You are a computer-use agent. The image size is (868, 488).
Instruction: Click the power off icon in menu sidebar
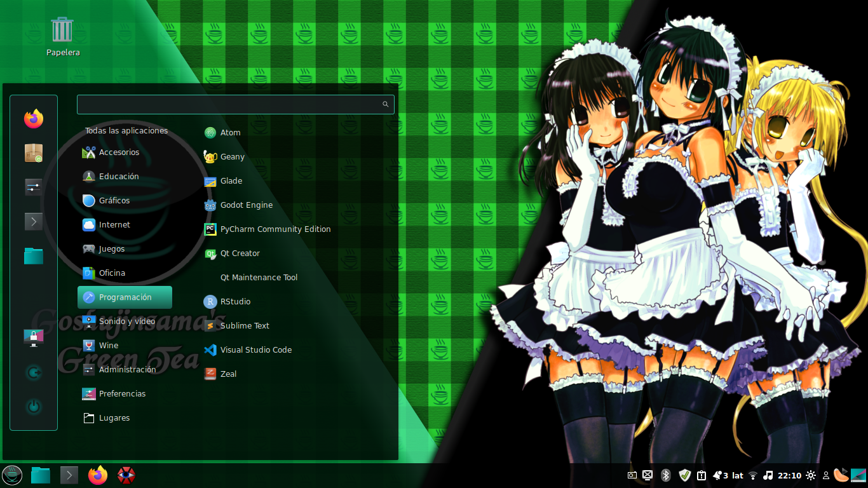(34, 406)
